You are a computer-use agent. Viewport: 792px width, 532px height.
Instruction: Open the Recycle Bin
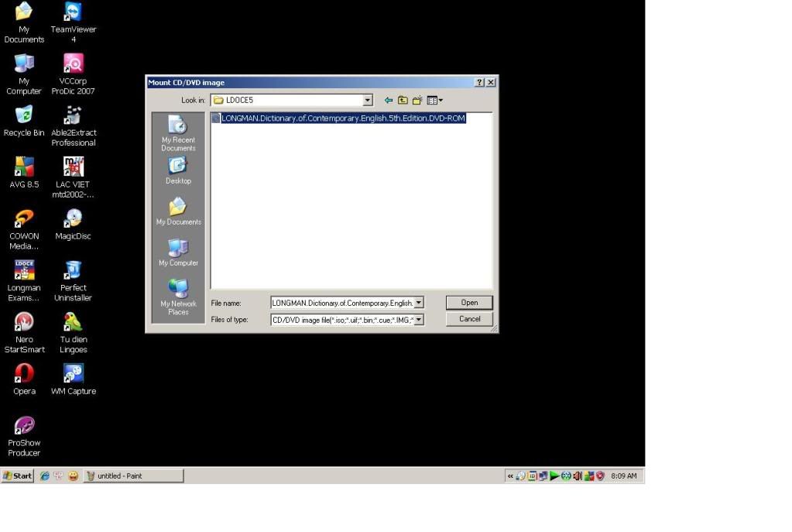(24, 121)
